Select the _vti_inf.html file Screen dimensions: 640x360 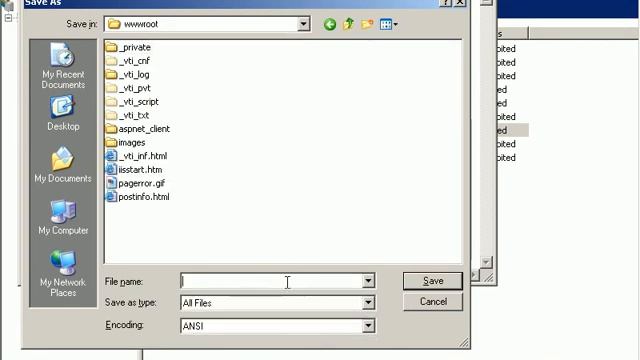click(x=136, y=156)
